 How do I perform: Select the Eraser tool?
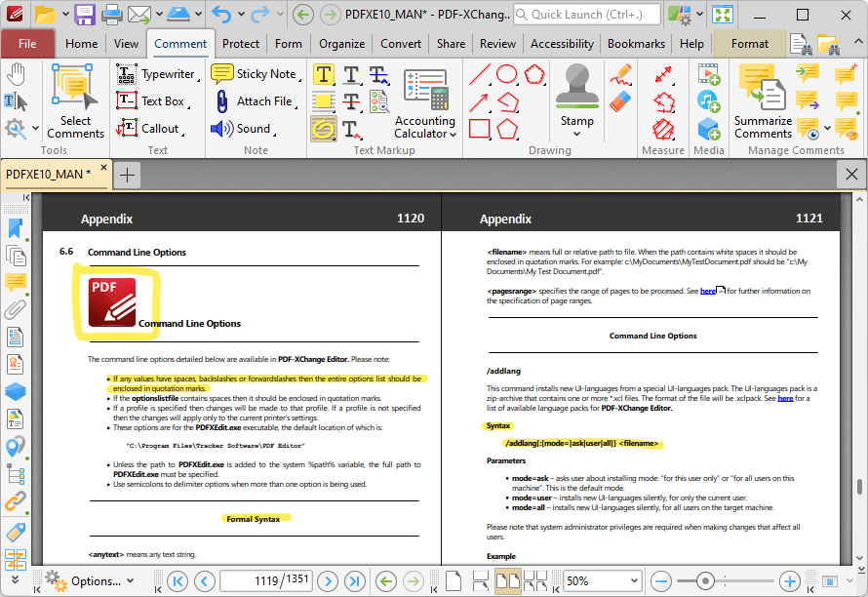(620, 101)
